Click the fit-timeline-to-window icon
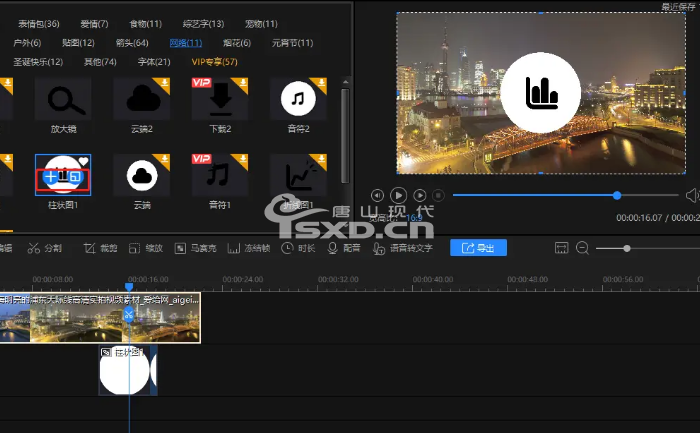Screen dimensions: 700x433 [561, 248]
